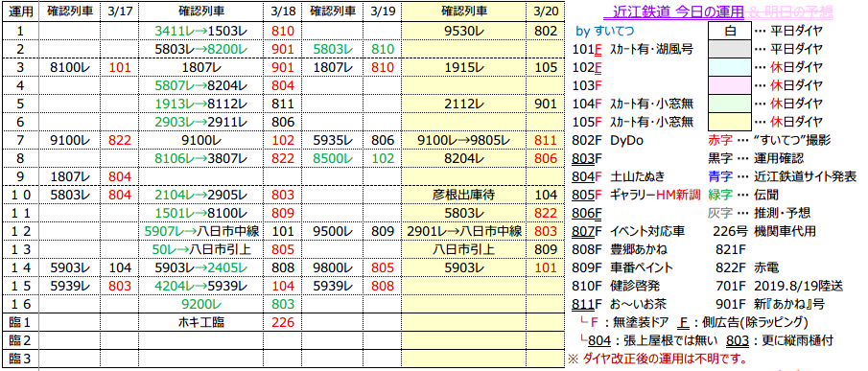Select cell 9800レ in row 14

click(x=332, y=267)
